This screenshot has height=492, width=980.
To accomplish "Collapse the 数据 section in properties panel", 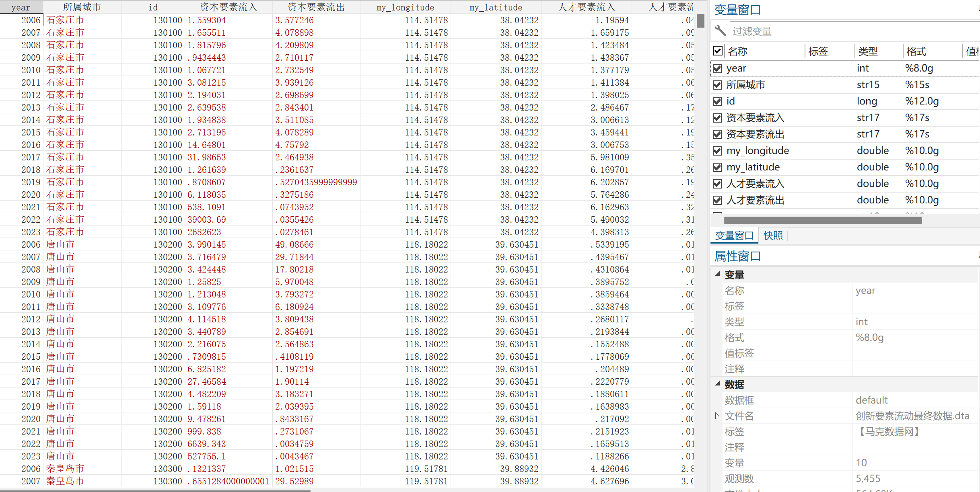I will 717,384.
